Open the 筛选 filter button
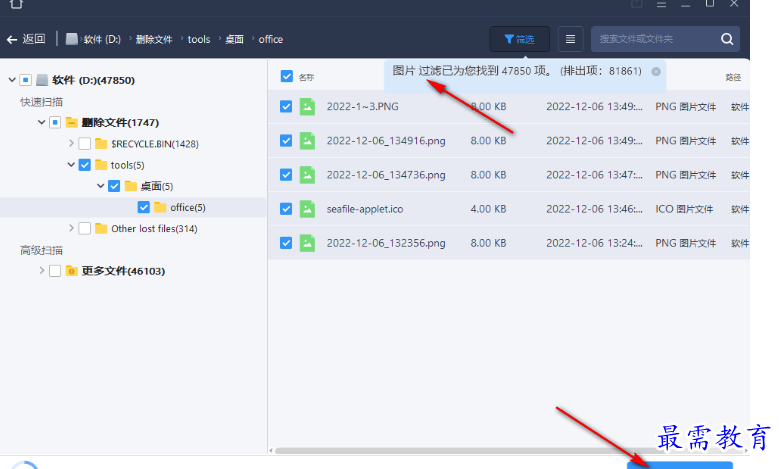This screenshot has height=469, width=779. tap(520, 39)
